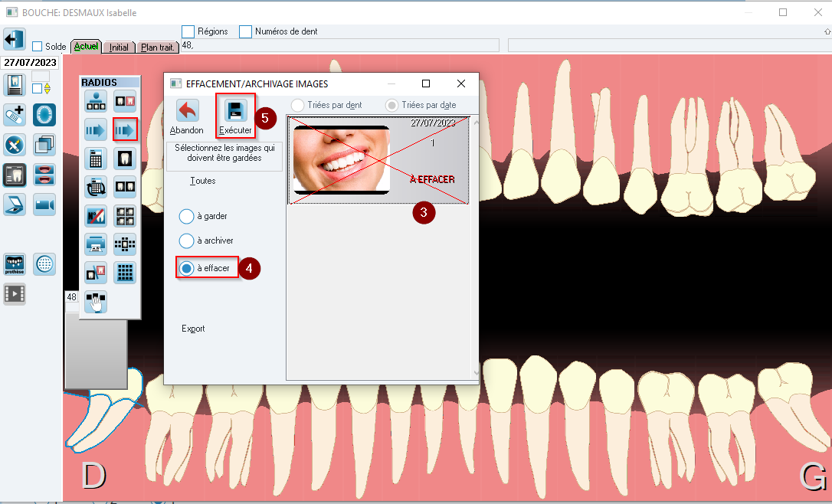Screen dimensions: 832x504
Task: Click the Export label
Action: [x=193, y=329]
